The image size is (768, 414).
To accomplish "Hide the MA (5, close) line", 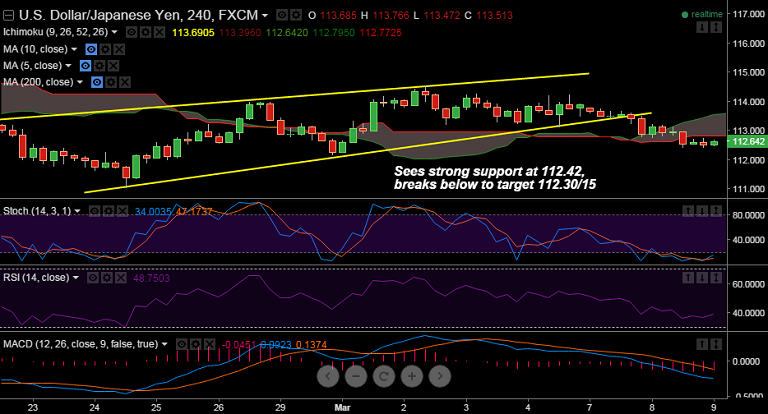I will click(x=85, y=66).
